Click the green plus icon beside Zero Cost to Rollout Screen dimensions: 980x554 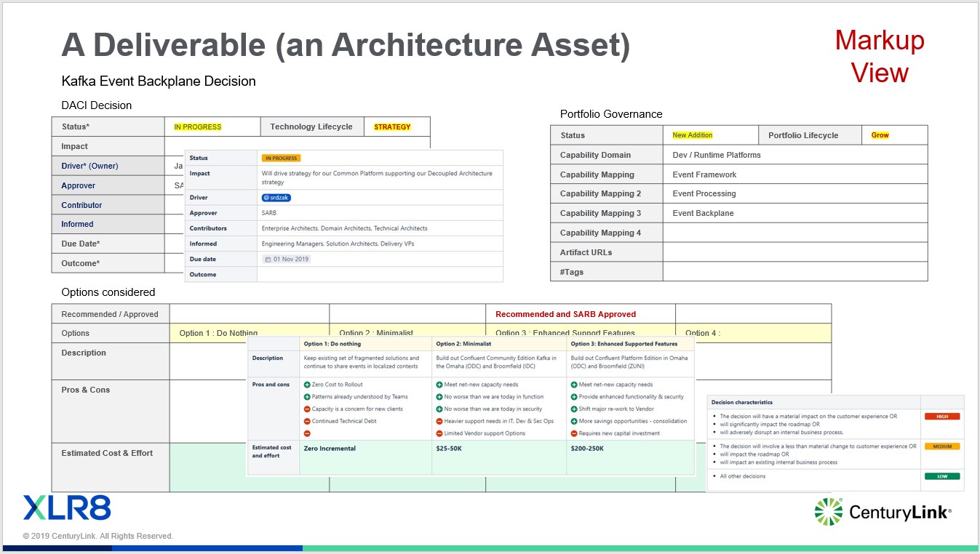[307, 384]
